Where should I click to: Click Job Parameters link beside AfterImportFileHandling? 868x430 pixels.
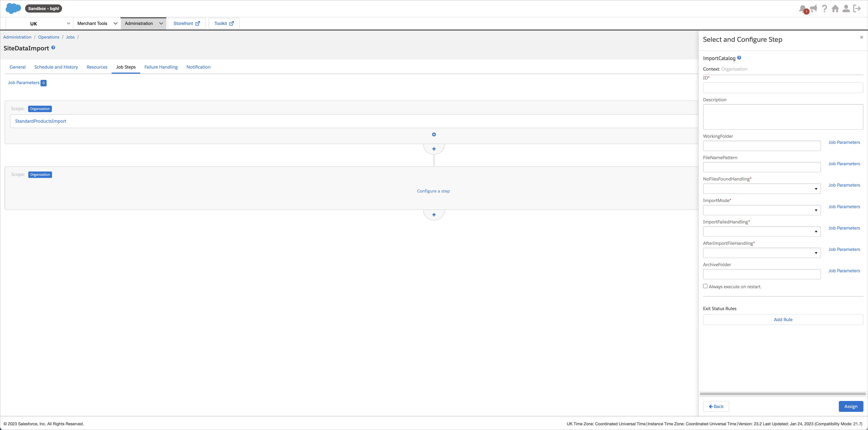tap(844, 250)
